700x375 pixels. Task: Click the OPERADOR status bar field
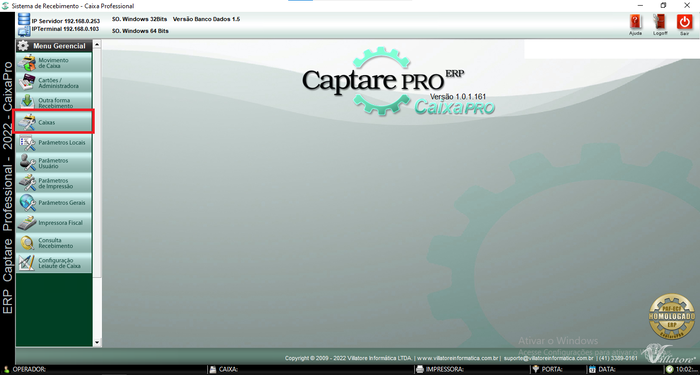pyautogui.click(x=104, y=370)
